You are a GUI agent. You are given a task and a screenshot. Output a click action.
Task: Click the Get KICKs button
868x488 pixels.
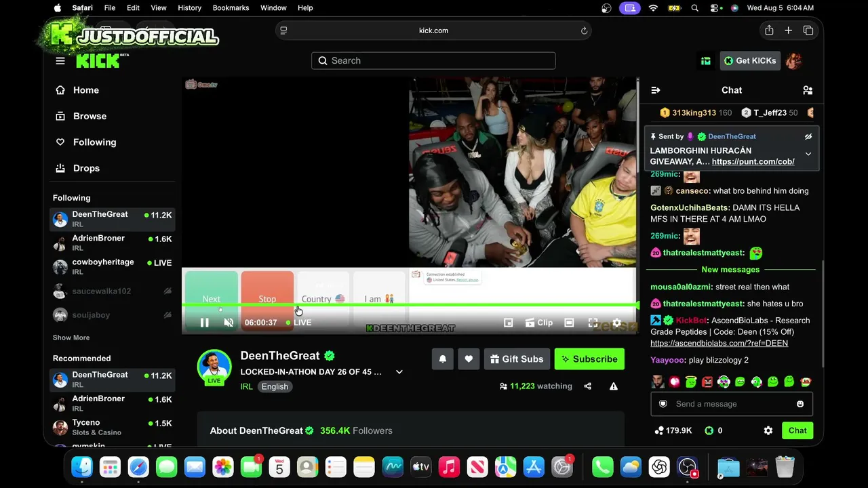pyautogui.click(x=750, y=61)
